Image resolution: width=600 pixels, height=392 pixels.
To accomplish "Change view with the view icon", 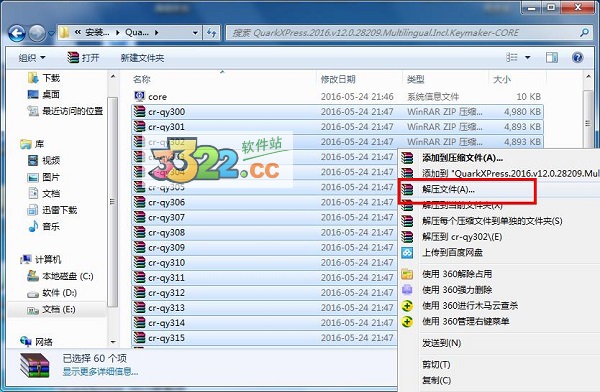I will 512,57.
